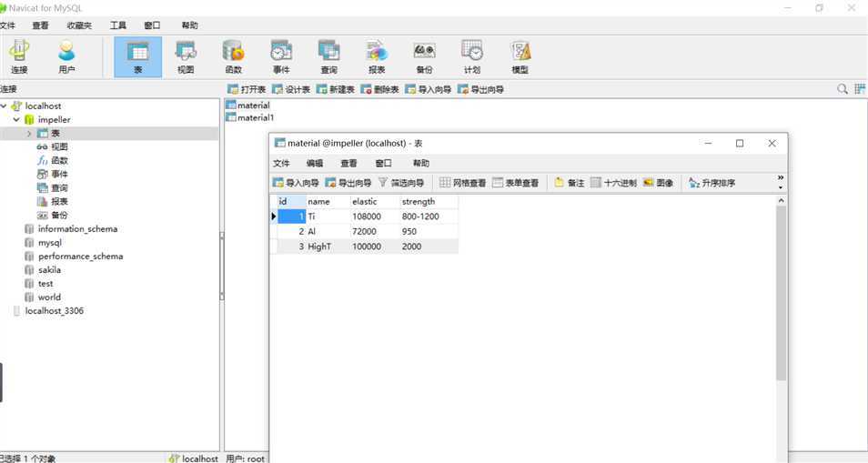
Task: Switch to Grid View (网格查看)
Action: pos(463,183)
